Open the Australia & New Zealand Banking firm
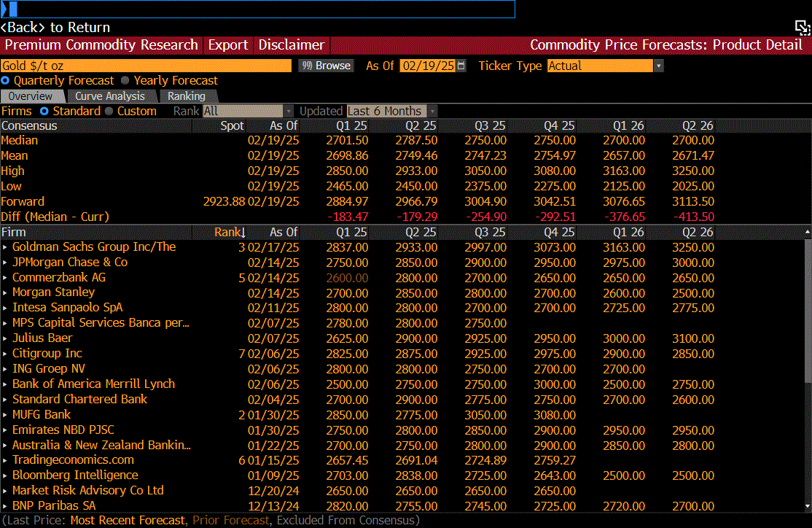Image resolution: width=812 pixels, height=528 pixels. [101, 445]
